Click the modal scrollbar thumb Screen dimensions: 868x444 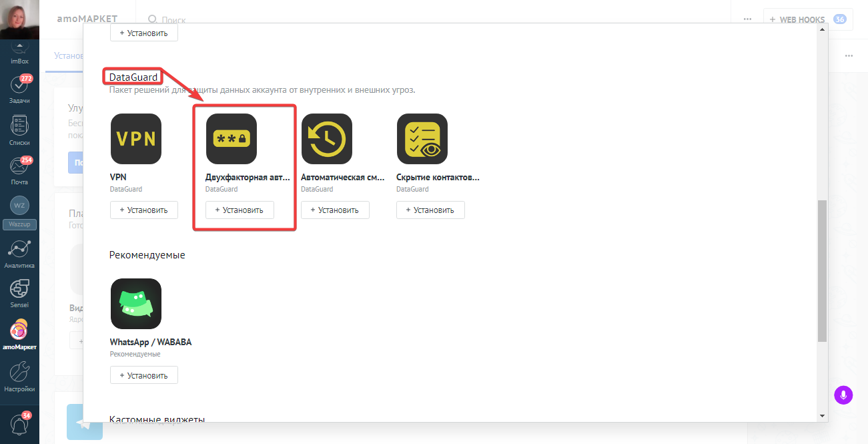823,272
